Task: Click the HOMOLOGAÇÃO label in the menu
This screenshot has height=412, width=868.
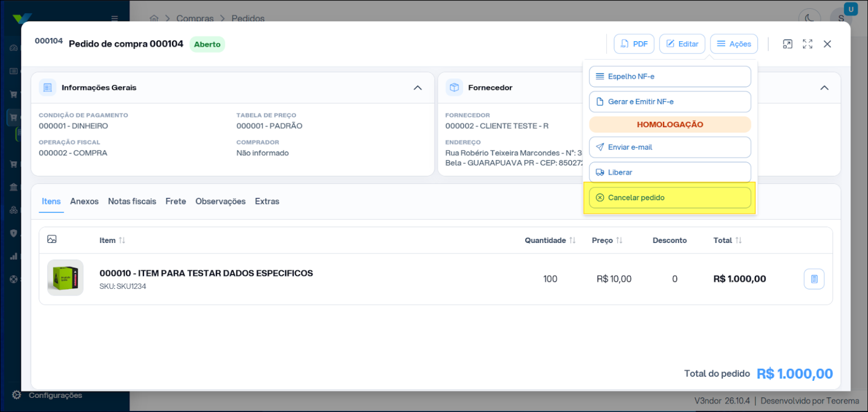Action: (x=670, y=124)
